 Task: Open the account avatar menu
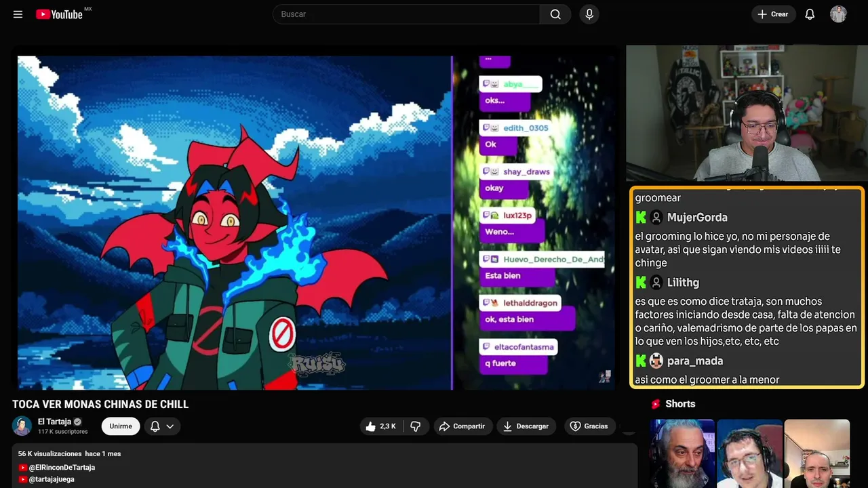838,14
